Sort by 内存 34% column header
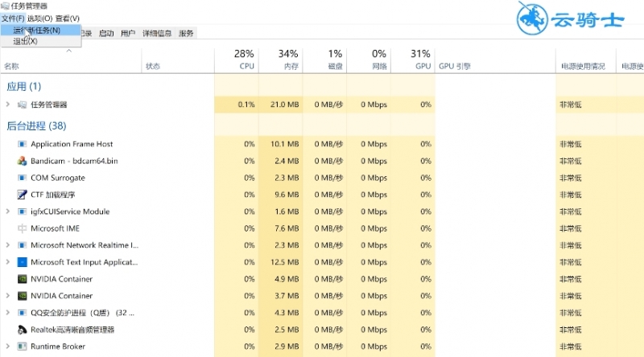 coord(280,61)
